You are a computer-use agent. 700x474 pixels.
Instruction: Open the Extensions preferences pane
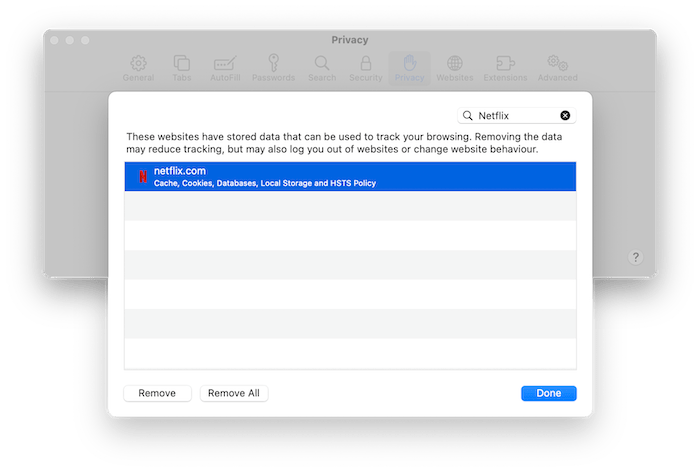(x=505, y=68)
